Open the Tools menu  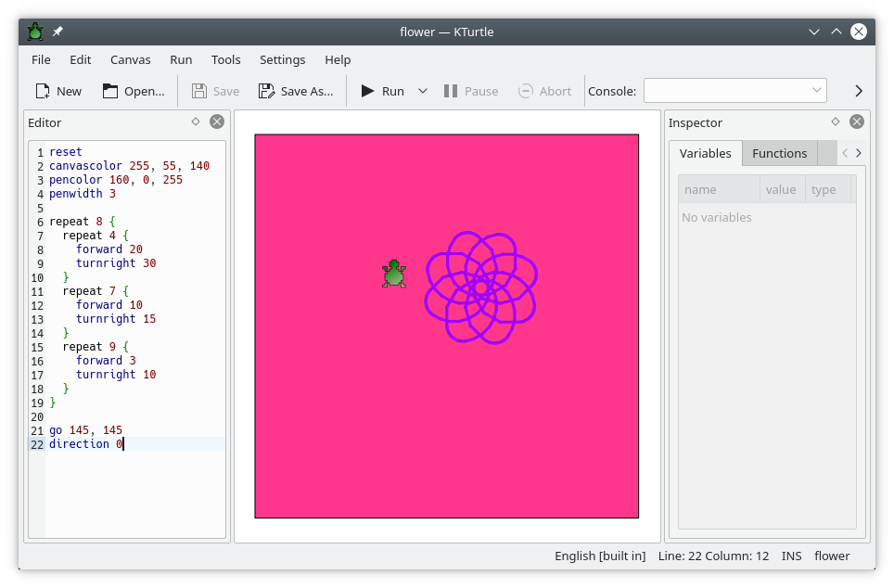225,59
